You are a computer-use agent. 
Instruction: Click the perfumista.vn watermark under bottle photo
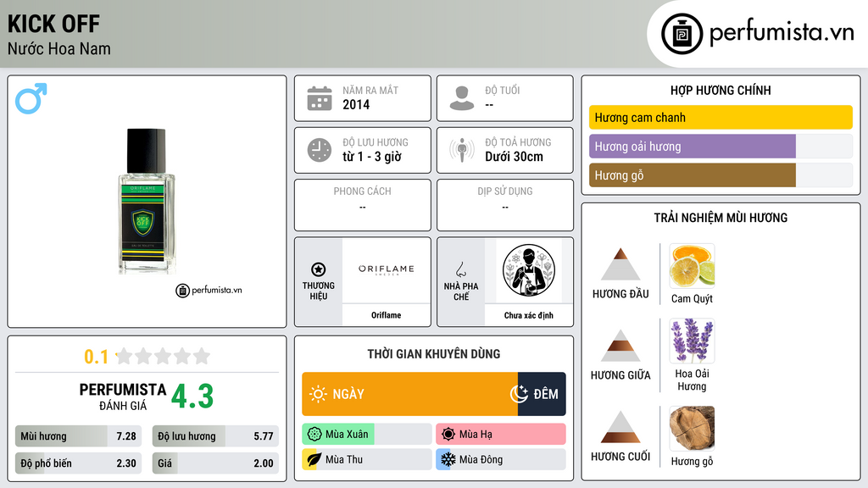[x=209, y=290]
